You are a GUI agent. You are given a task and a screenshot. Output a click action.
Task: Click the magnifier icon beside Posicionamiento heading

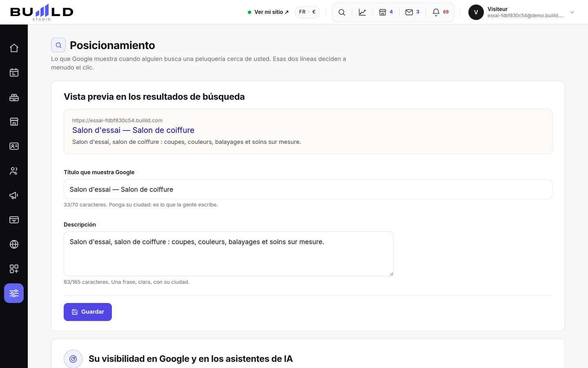click(x=58, y=45)
